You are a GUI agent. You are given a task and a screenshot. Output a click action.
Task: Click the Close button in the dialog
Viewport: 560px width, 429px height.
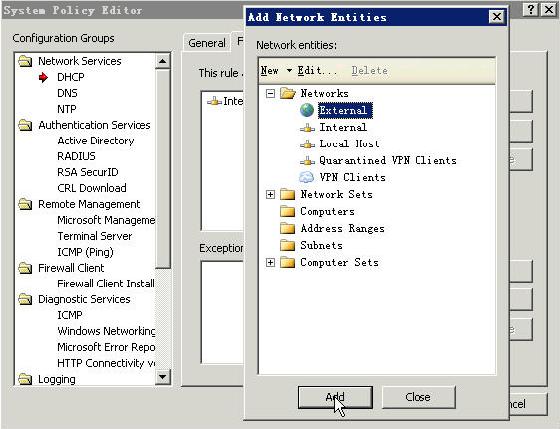(x=419, y=397)
